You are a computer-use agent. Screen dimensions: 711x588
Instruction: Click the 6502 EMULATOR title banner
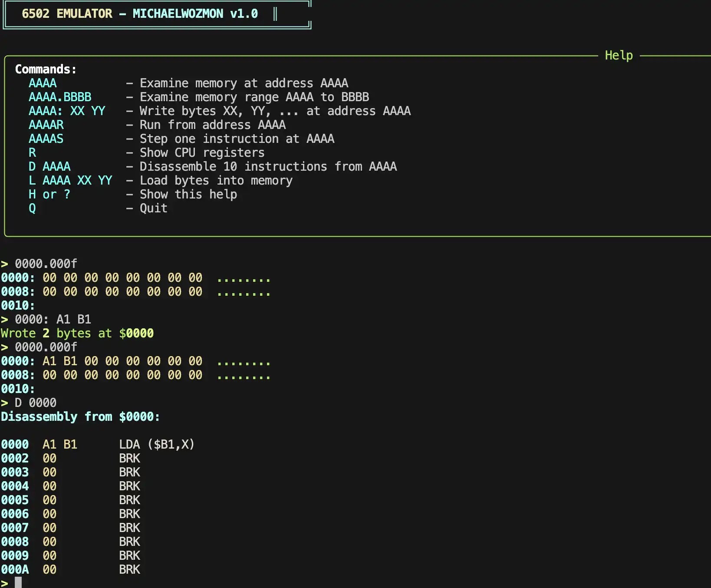click(139, 14)
